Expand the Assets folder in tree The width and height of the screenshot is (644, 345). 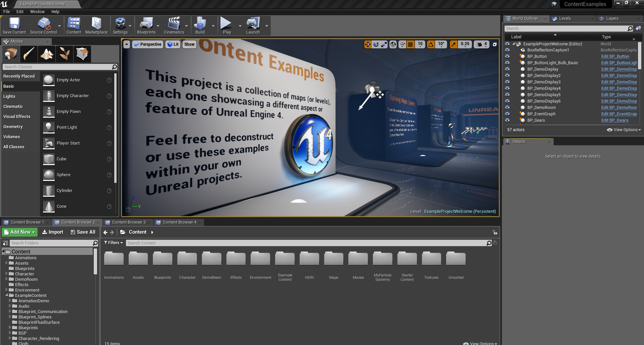pos(7,263)
